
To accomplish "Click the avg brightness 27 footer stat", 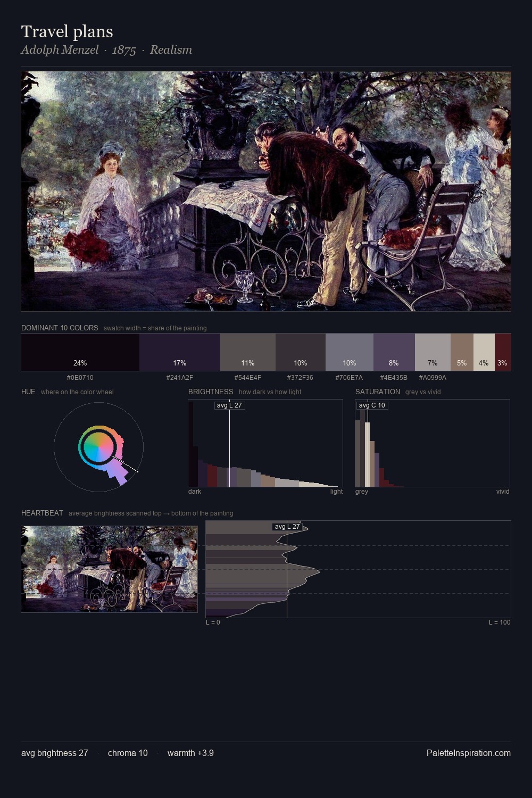I will pos(55,753).
